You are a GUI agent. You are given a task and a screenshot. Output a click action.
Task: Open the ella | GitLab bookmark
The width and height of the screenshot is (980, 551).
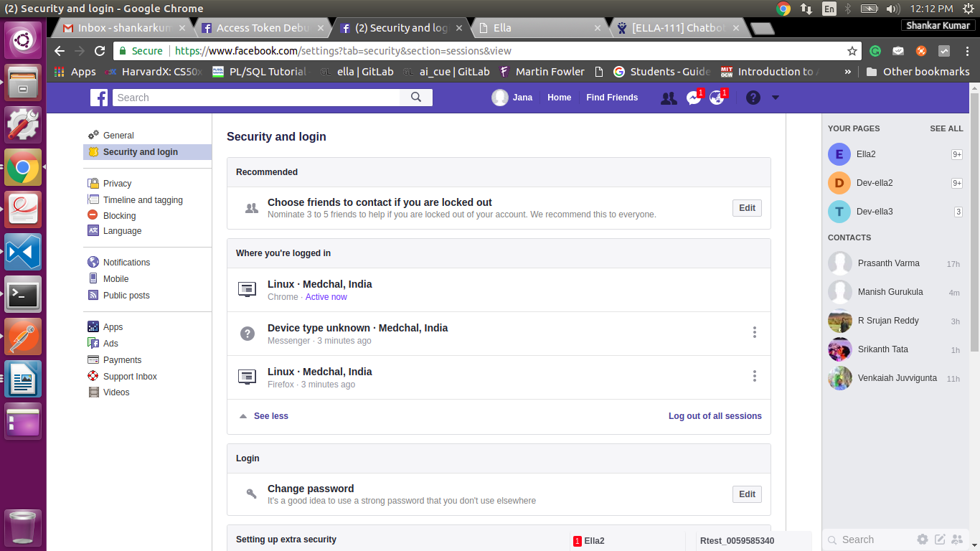(x=357, y=72)
